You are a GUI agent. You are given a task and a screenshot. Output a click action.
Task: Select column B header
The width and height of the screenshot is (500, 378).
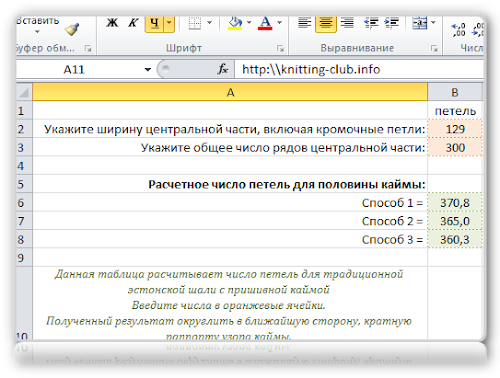tap(455, 92)
